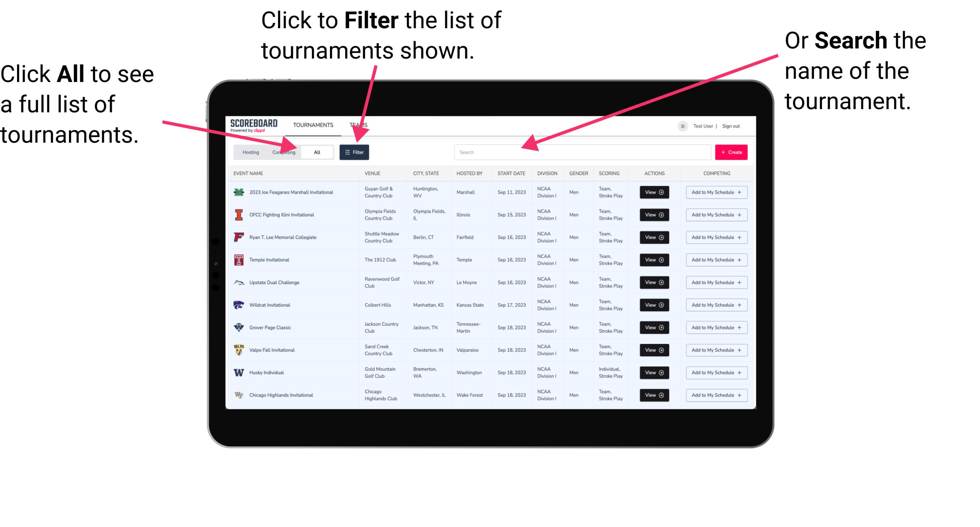Select the Hosting toggle tab

click(x=249, y=152)
